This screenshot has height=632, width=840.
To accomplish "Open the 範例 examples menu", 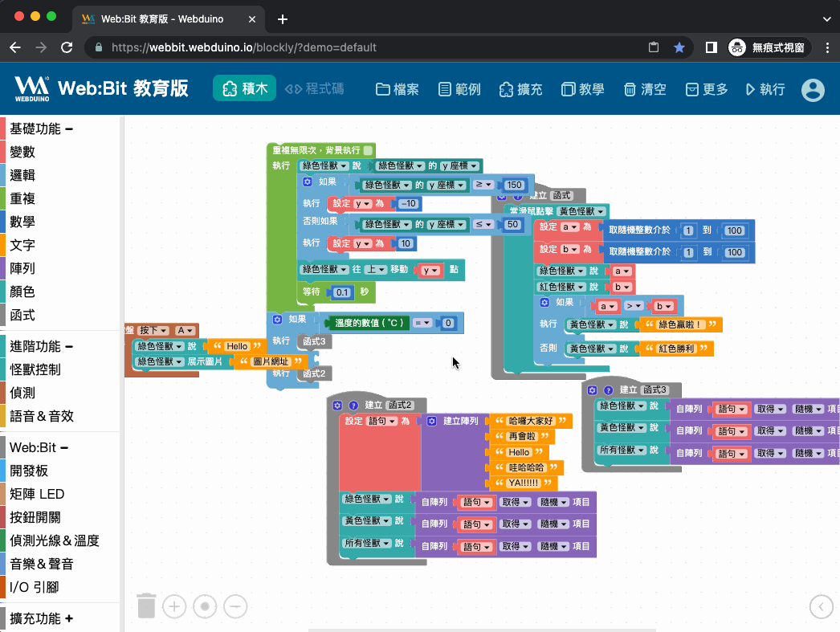I will (x=459, y=89).
